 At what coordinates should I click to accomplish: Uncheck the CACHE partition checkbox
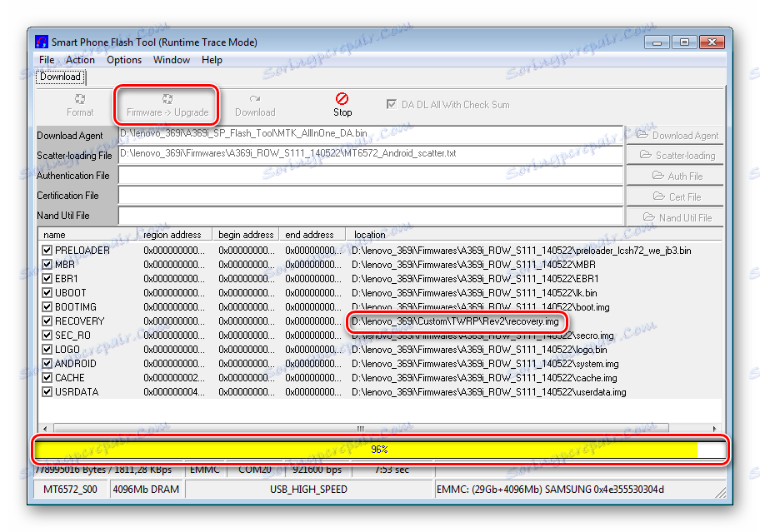[47, 378]
